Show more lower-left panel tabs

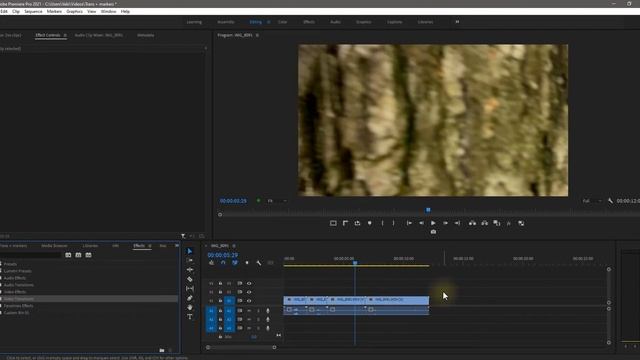[x=177, y=246]
